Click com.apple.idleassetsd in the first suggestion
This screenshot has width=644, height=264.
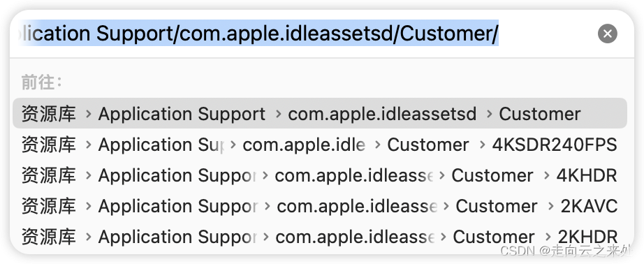382,114
